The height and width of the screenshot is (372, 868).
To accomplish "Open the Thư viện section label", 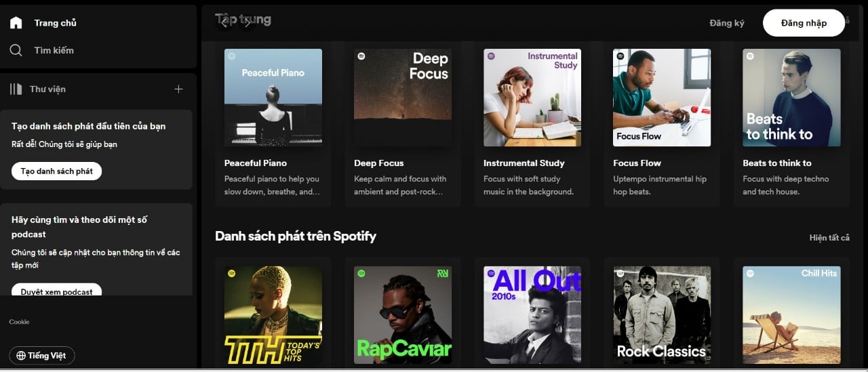I will (x=47, y=89).
